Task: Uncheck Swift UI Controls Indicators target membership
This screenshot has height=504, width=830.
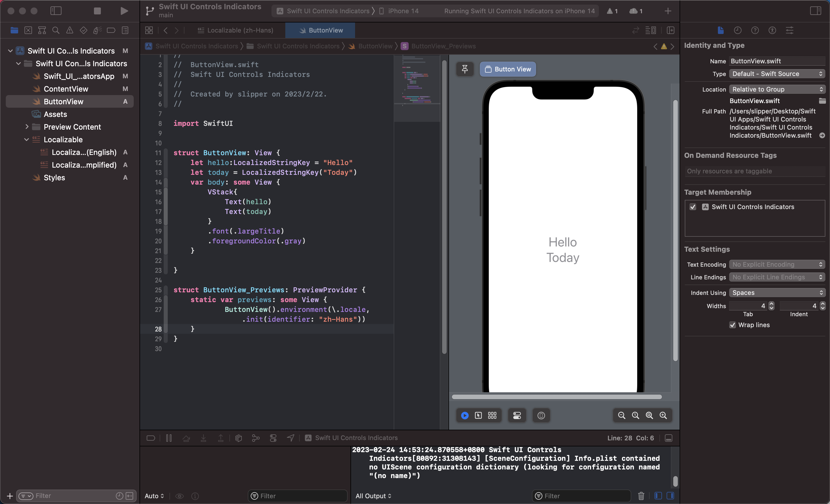Action: click(x=693, y=207)
